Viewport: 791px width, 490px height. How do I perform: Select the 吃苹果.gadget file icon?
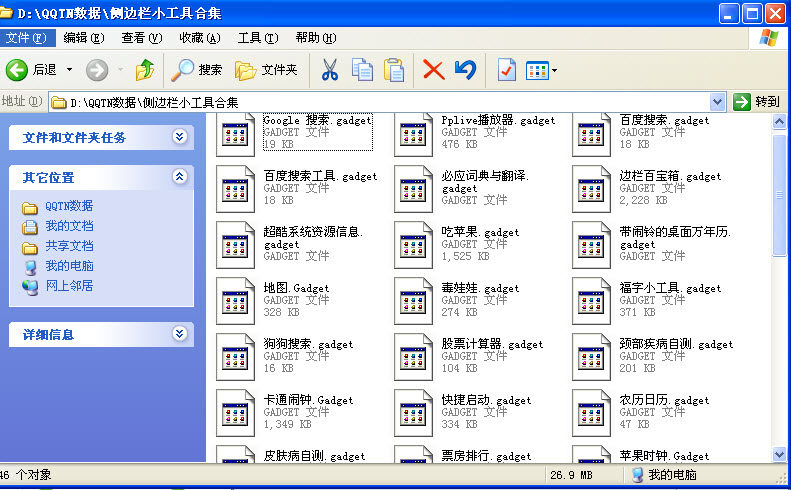(413, 245)
